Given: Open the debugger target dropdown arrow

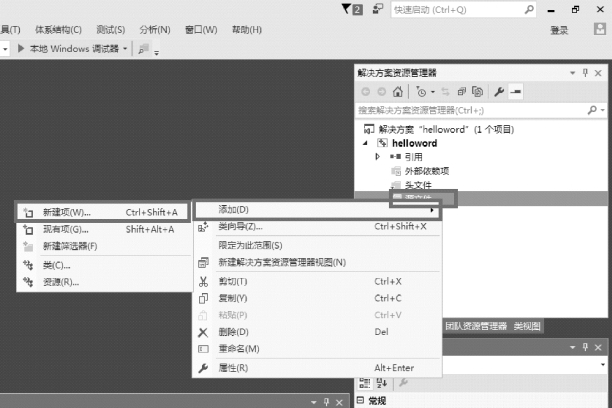Looking at the screenshot, I should click(125, 49).
